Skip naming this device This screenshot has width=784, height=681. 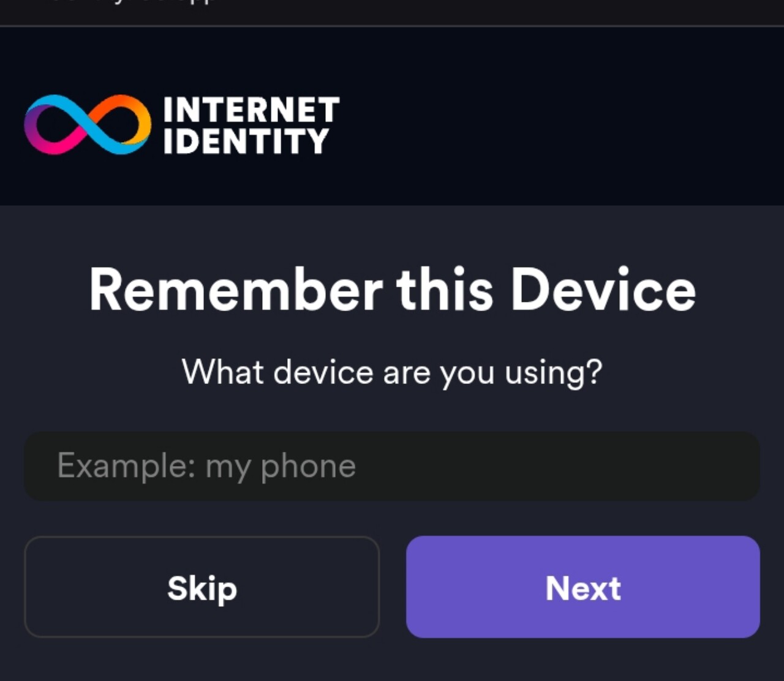click(202, 587)
